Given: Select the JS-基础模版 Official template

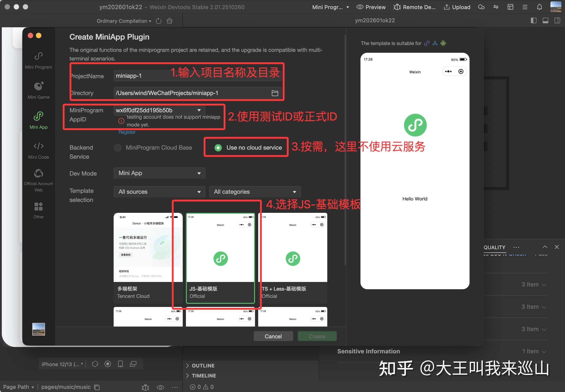Looking at the screenshot, I should pos(220,258).
